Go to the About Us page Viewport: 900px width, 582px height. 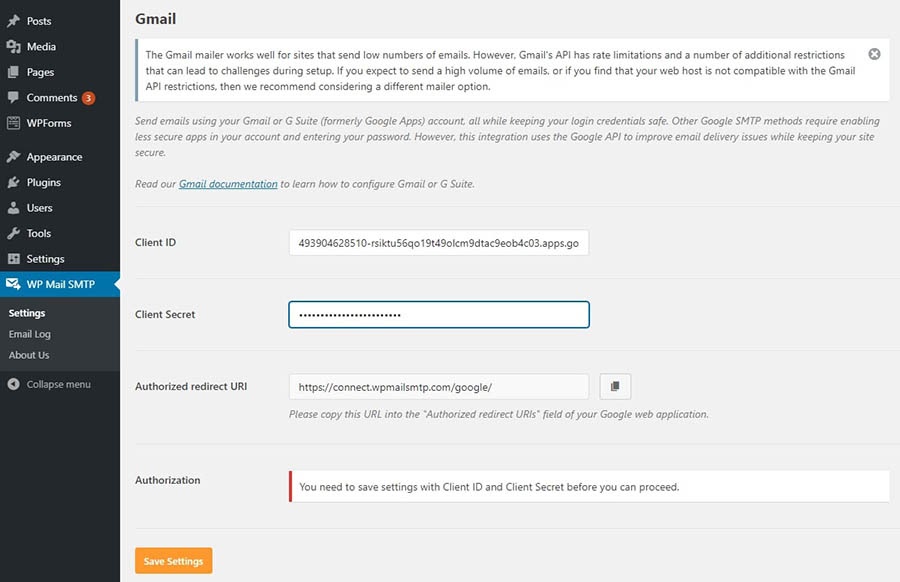[x=29, y=355]
